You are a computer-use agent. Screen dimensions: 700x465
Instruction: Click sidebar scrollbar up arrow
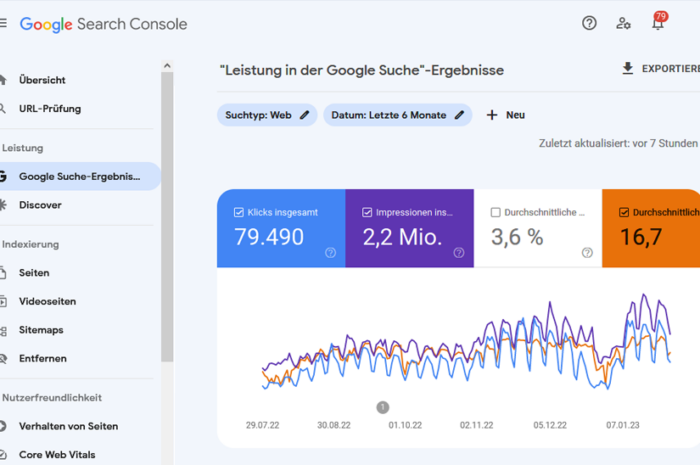click(x=167, y=66)
